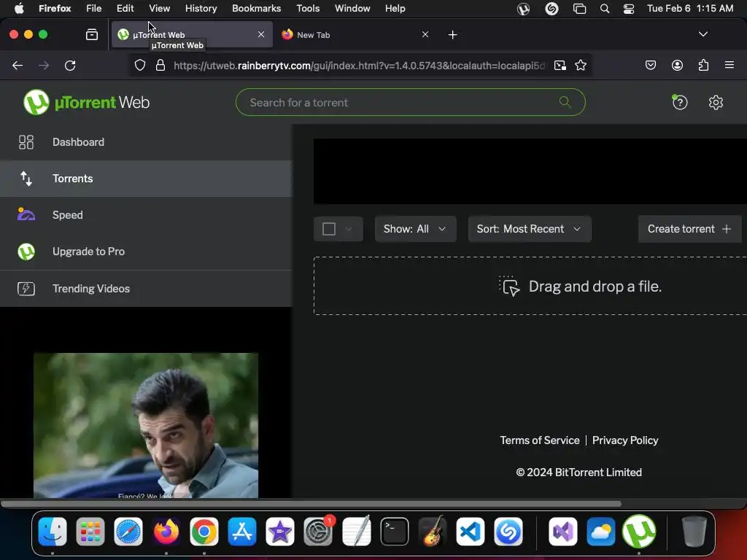Open Firefox hamburger menu
Image resolution: width=747 pixels, height=560 pixels.
coord(729,65)
